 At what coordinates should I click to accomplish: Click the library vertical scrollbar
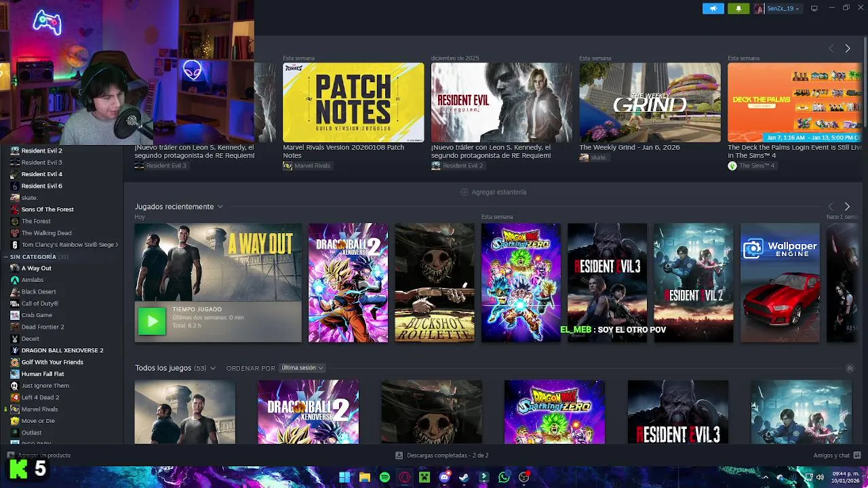coord(865,81)
